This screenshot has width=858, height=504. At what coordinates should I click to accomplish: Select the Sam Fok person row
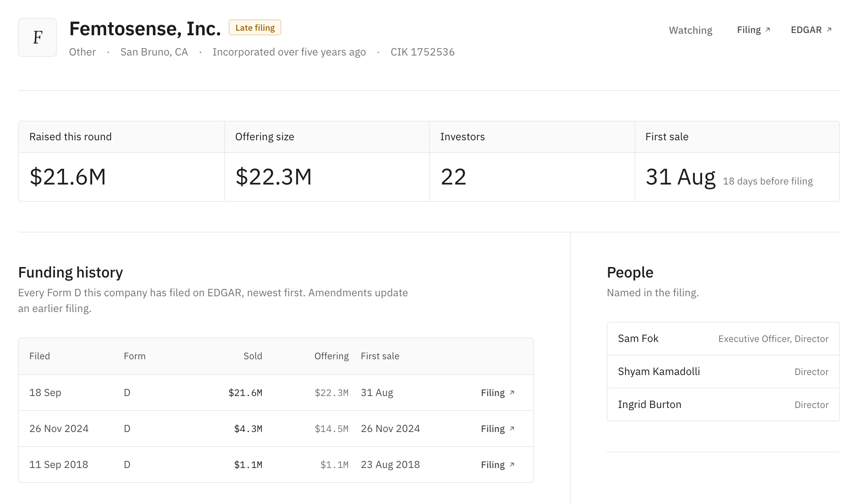(723, 339)
